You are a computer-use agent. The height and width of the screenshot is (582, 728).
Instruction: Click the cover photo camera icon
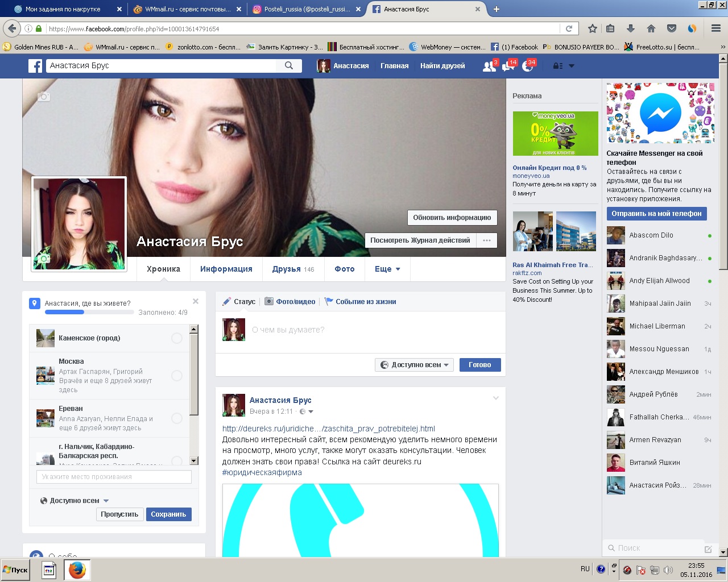[44, 97]
